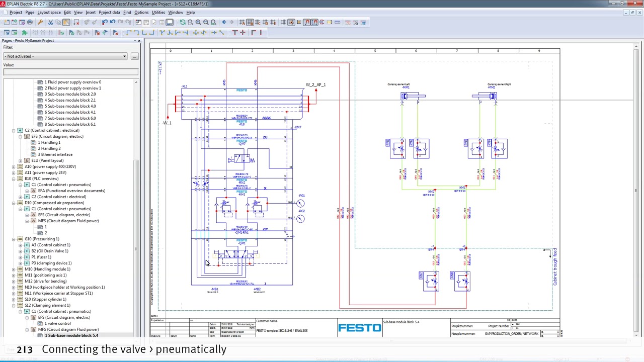Image resolution: width=644 pixels, height=362 pixels.
Task: Select page '5 Sub-base module block 4.0'
Action: pyautogui.click(x=70, y=106)
